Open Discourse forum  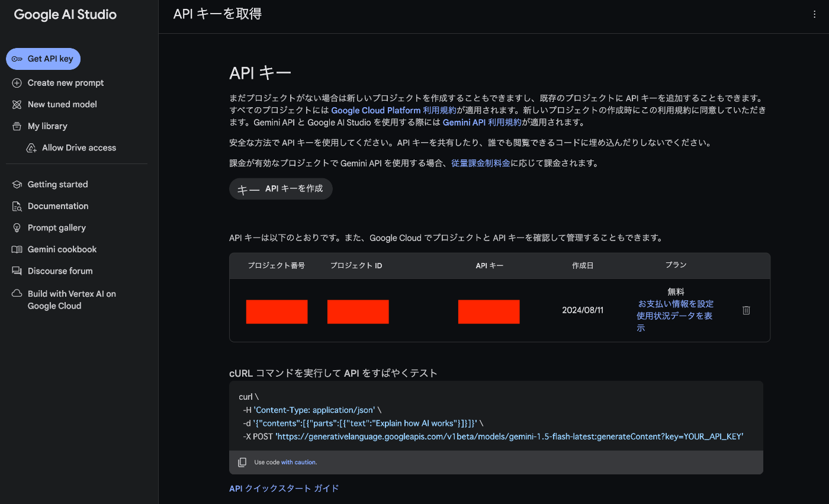(60, 271)
